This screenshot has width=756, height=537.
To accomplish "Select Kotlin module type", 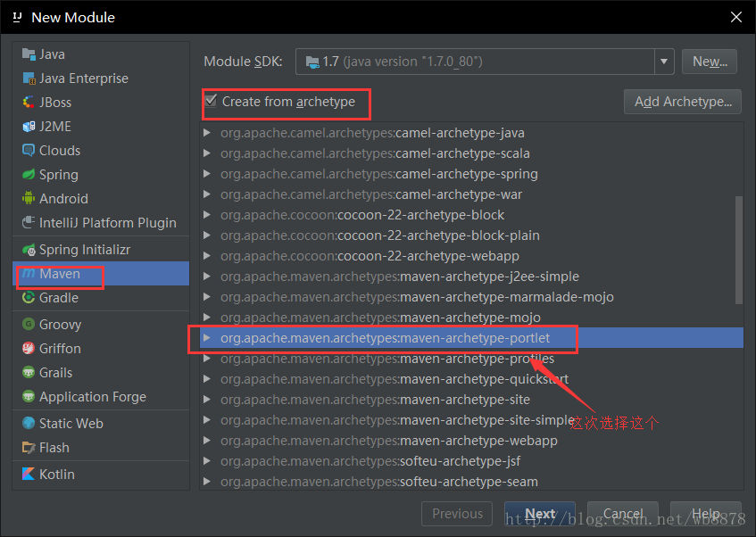I will 101,474.
